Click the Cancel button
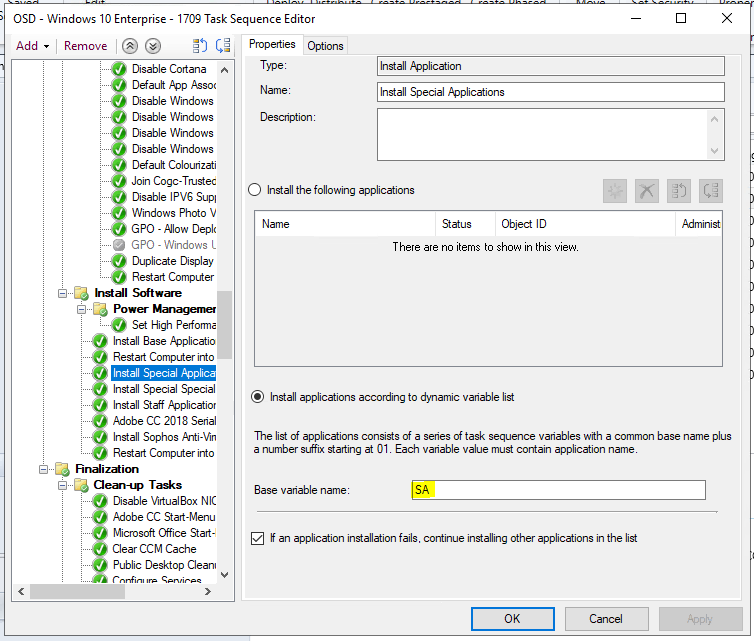This screenshot has width=754, height=641. click(x=606, y=619)
